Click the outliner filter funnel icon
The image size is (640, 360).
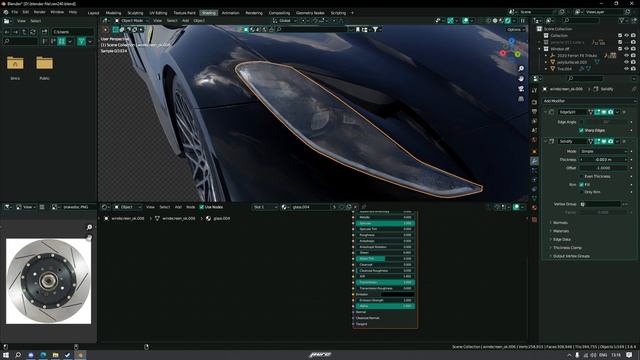(x=622, y=20)
